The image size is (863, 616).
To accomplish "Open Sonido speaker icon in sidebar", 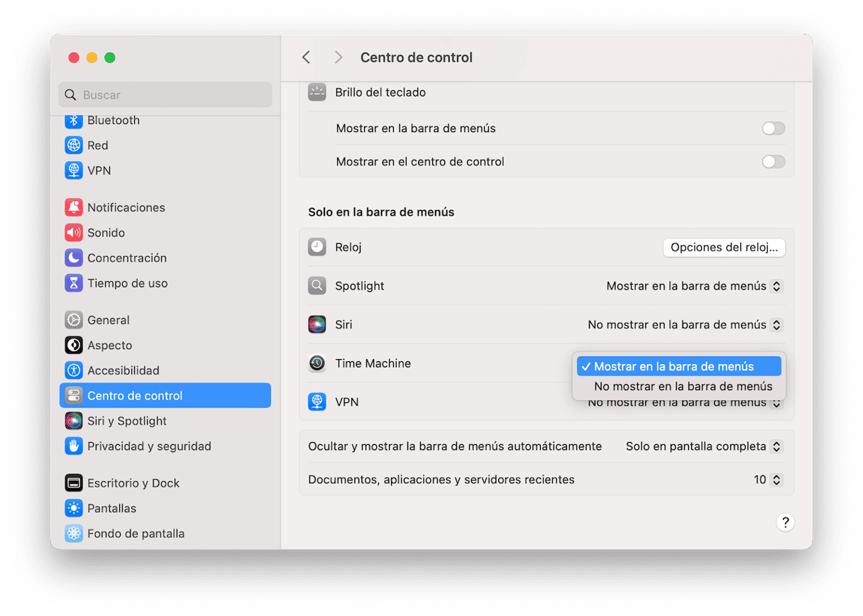I will click(x=74, y=233).
